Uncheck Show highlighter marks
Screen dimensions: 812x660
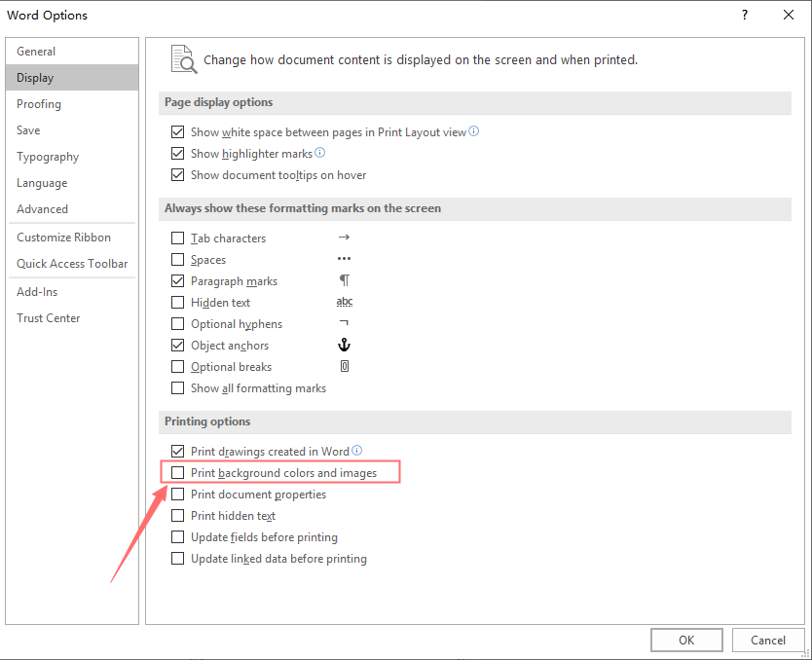(x=177, y=153)
